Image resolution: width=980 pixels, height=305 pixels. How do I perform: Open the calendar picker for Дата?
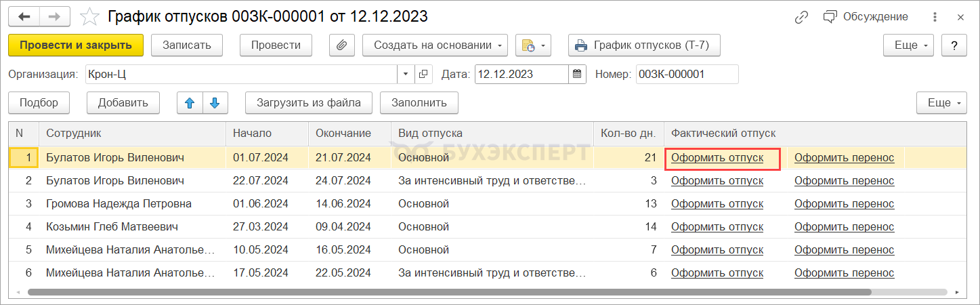[577, 74]
